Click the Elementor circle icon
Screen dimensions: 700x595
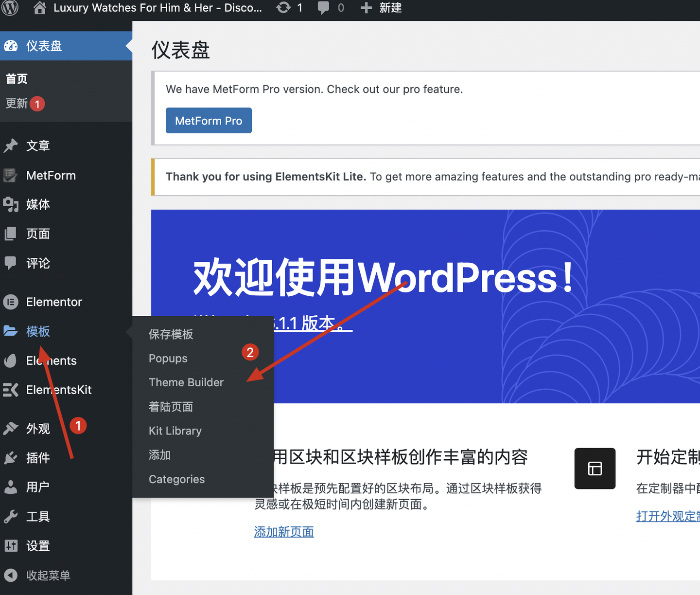pos(11,302)
